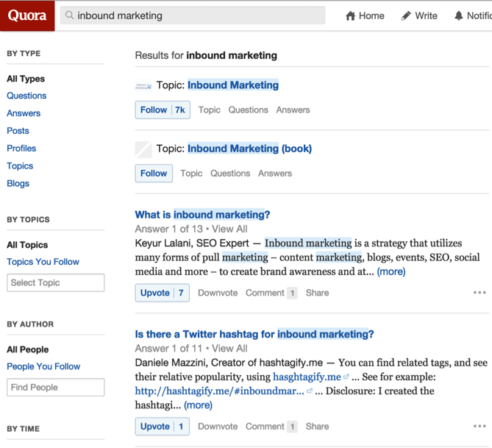Click the Find People input field

[x=56, y=387]
